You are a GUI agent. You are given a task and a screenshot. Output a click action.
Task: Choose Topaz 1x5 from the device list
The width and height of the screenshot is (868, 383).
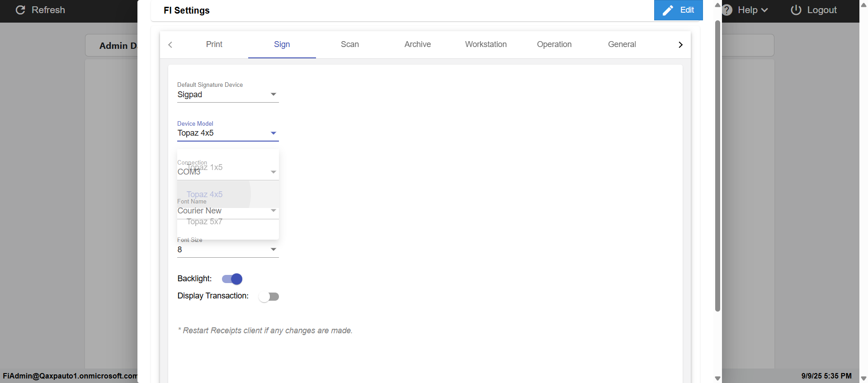click(x=228, y=167)
